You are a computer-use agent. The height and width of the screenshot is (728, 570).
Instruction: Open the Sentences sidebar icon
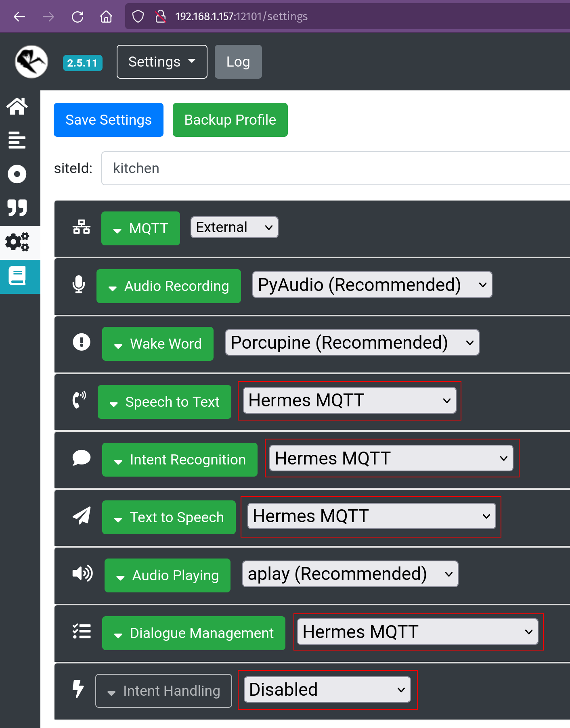(x=17, y=140)
